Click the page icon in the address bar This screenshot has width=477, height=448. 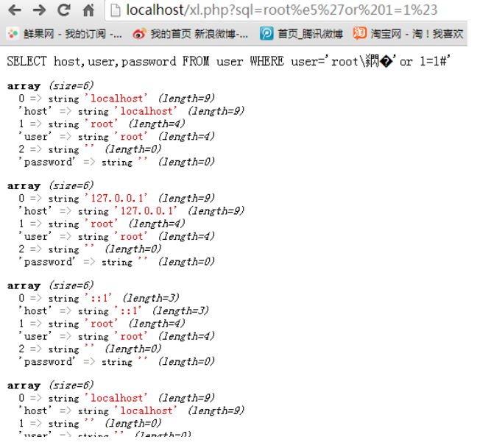click(116, 10)
